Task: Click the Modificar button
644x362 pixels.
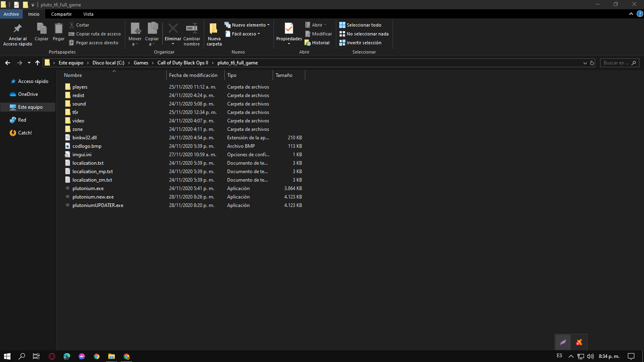Action: pos(318,34)
